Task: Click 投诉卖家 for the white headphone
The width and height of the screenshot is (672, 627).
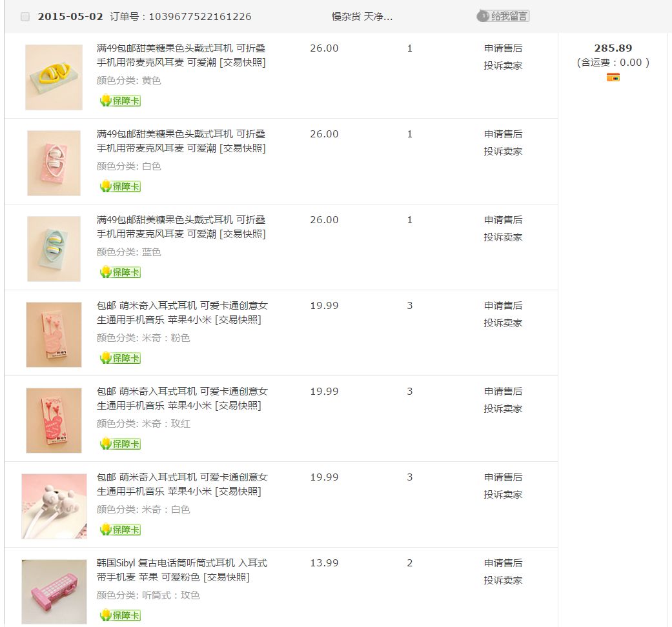Action: (x=503, y=152)
